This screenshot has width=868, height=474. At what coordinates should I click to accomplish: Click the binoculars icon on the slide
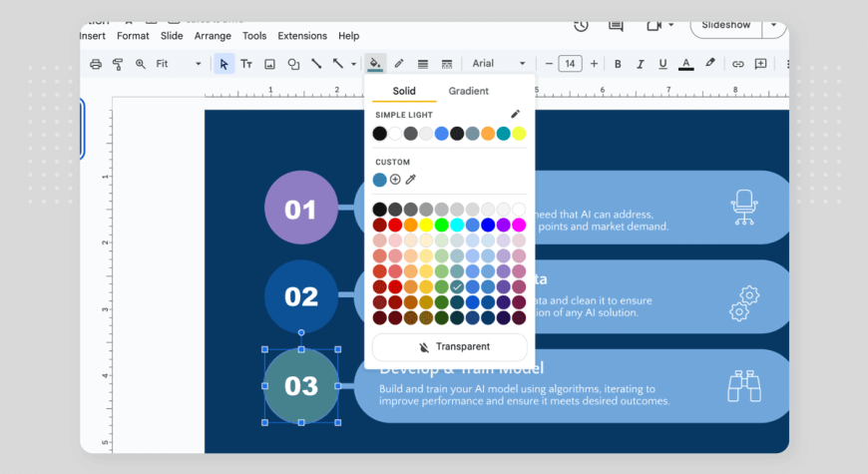click(744, 386)
